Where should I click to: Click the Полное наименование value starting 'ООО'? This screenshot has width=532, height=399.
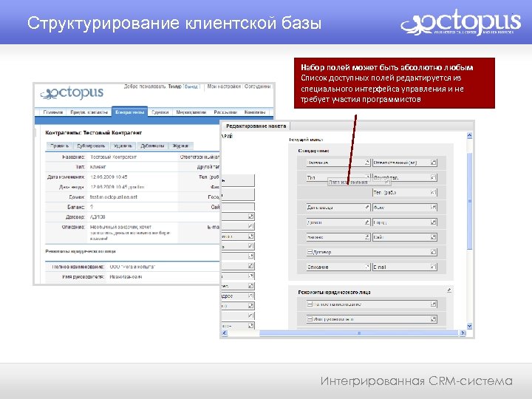132,267
